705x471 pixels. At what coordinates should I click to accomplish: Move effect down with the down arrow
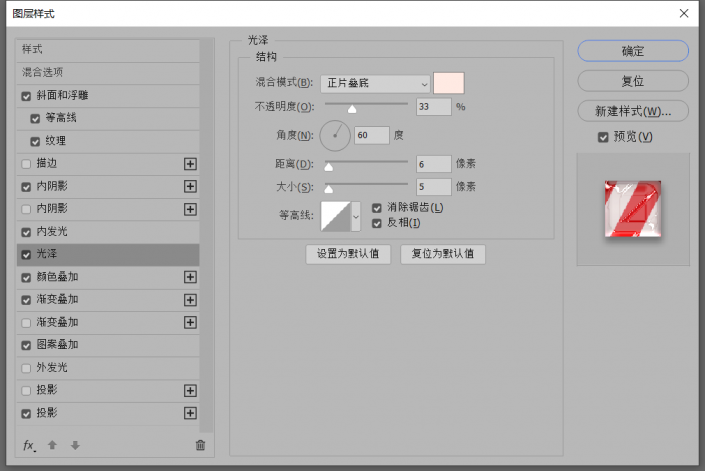point(75,445)
